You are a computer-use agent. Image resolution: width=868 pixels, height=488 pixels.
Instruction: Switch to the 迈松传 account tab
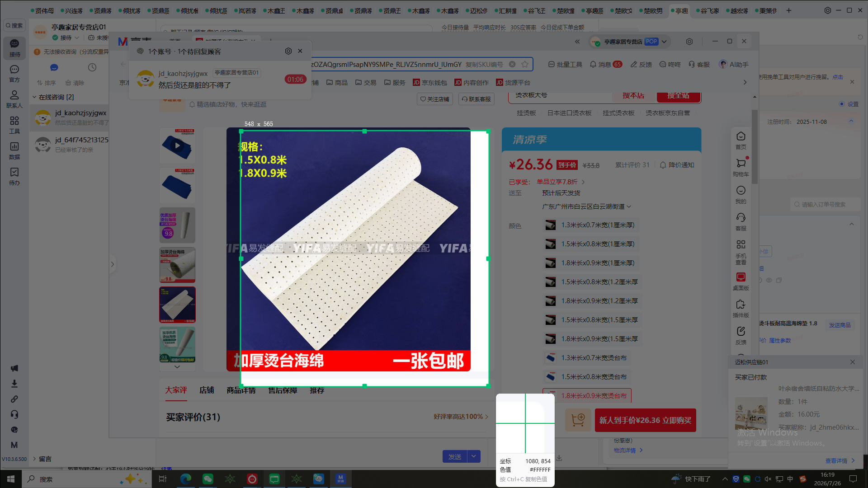(x=476, y=10)
